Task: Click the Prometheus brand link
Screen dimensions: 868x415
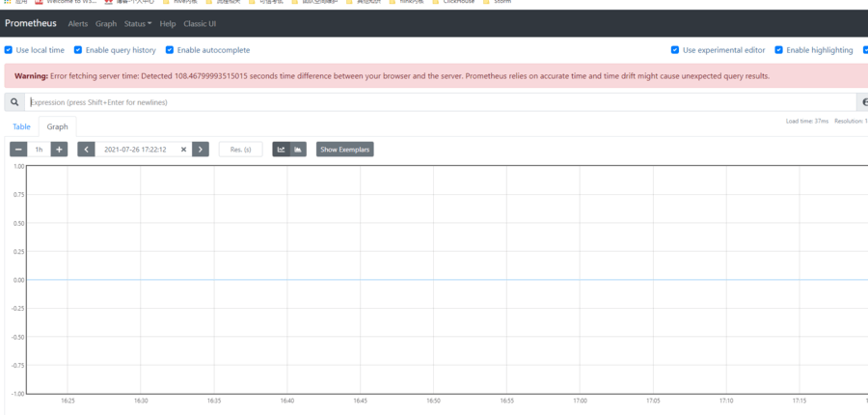Action: (31, 23)
